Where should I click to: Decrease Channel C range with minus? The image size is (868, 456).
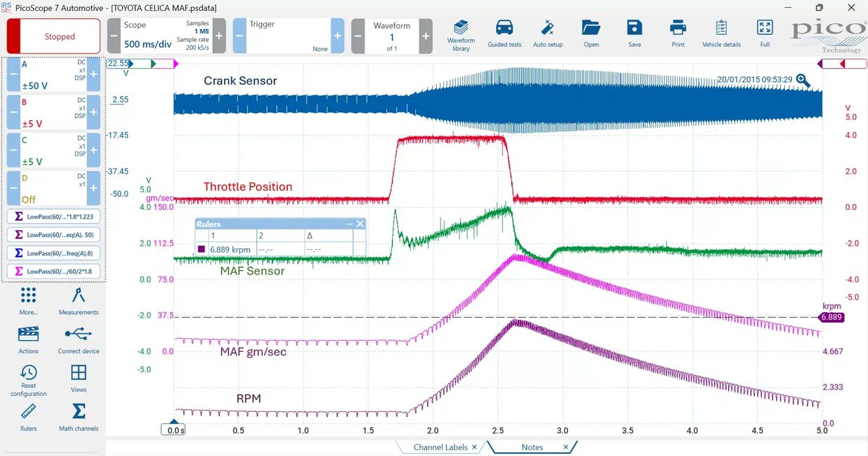point(14,151)
